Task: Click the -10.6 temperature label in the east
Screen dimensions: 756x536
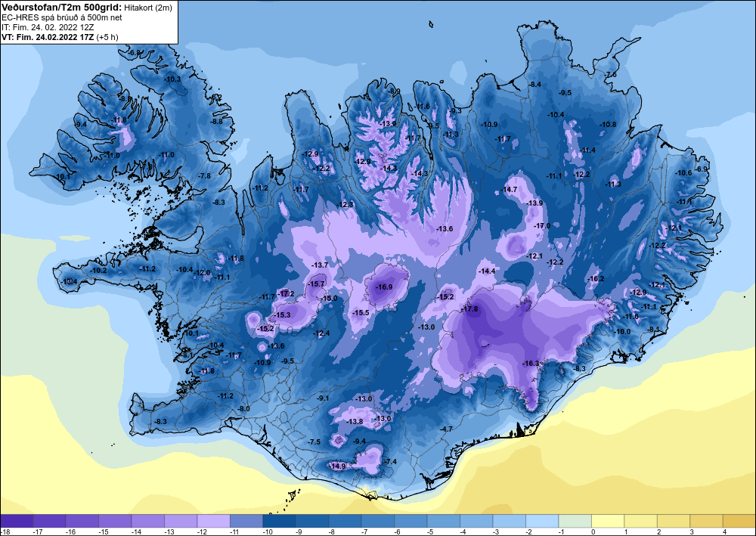Action: pyautogui.click(x=683, y=172)
